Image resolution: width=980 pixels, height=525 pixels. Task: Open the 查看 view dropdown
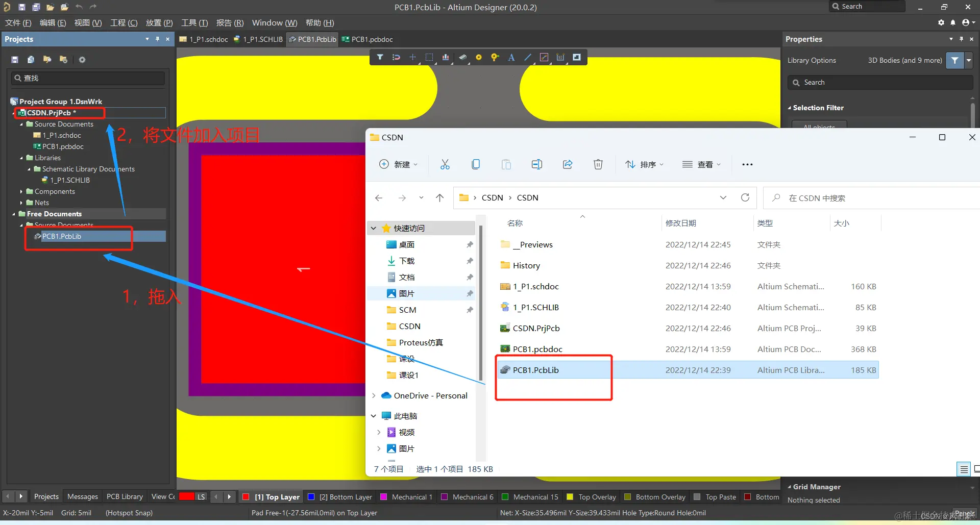(702, 164)
